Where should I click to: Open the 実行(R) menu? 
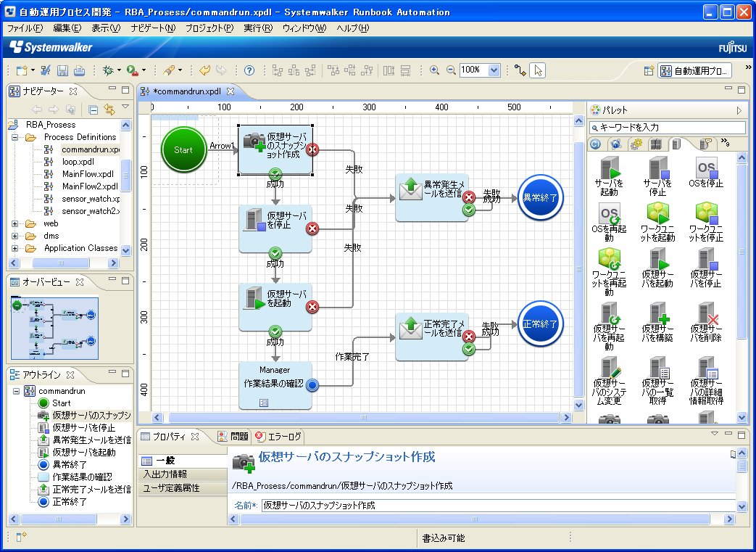coord(258,28)
